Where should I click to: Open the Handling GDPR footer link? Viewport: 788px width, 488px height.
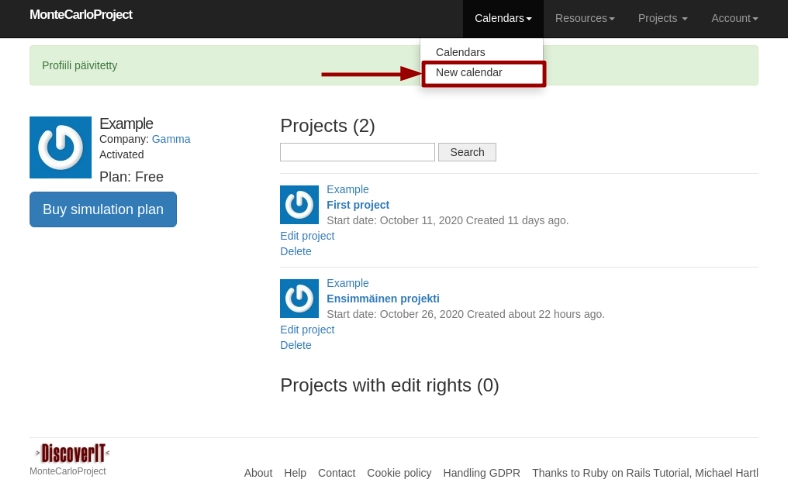click(x=481, y=473)
